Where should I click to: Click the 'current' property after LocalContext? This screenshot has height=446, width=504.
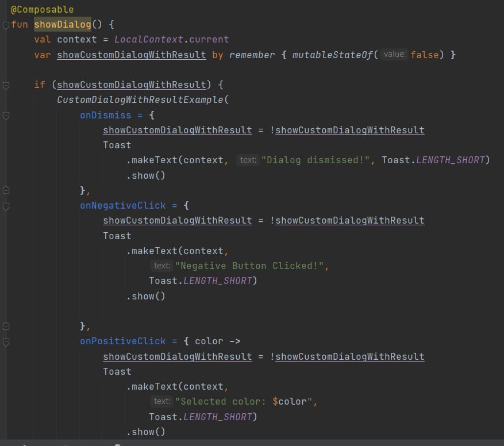[209, 39]
